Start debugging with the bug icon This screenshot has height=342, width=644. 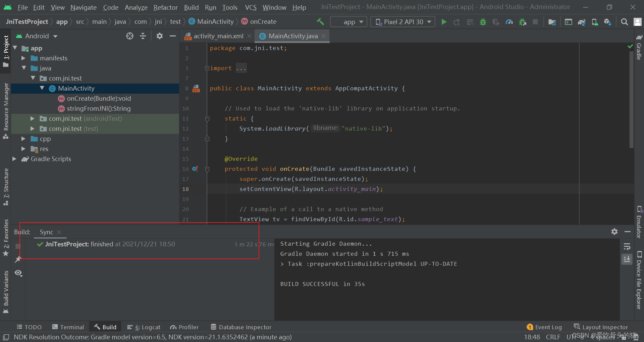tap(483, 22)
